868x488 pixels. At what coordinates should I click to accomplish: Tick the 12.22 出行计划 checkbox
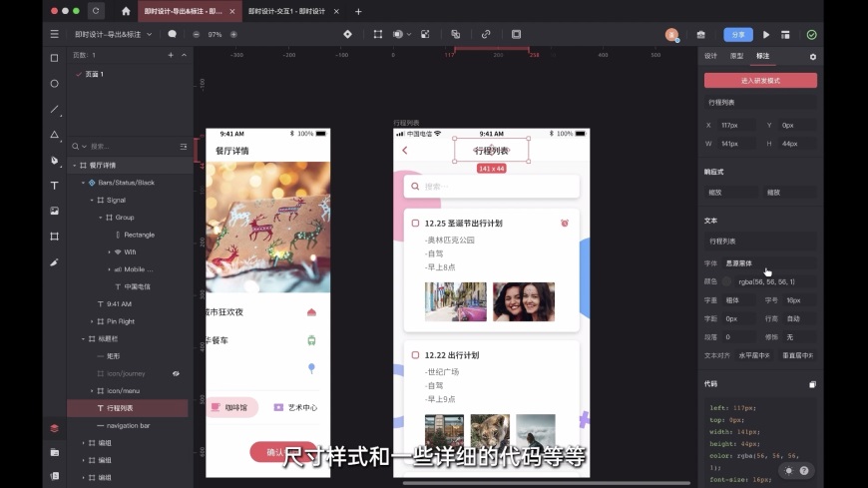[x=415, y=355]
